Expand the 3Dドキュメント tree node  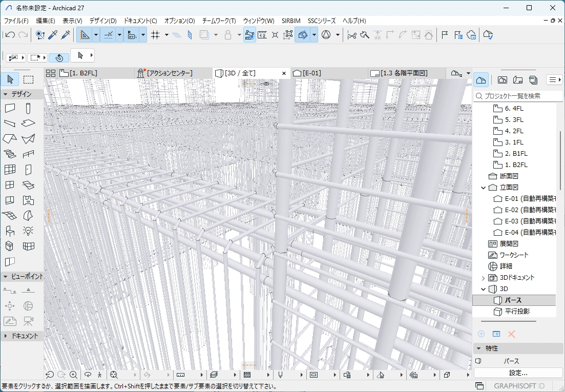point(483,278)
